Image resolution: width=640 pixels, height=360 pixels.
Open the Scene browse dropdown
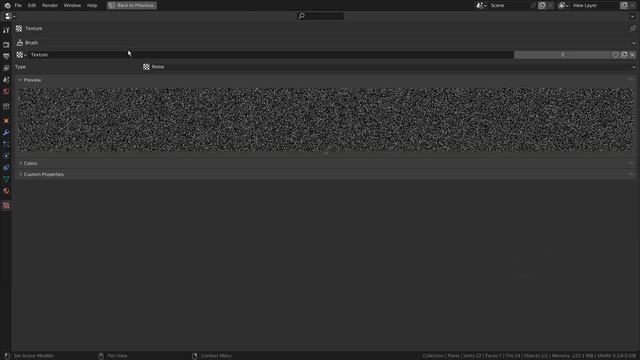[x=482, y=5]
